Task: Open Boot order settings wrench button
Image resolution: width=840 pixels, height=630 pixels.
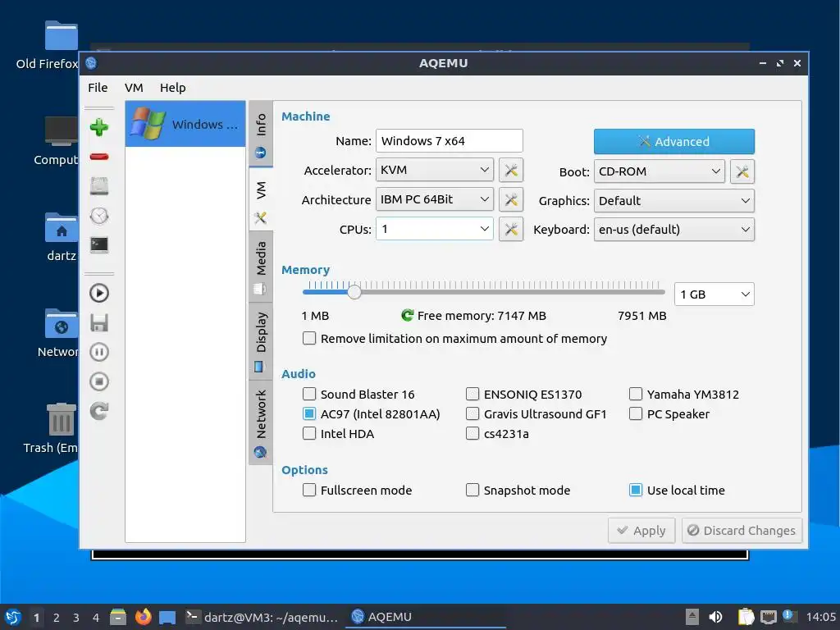Action: [742, 171]
